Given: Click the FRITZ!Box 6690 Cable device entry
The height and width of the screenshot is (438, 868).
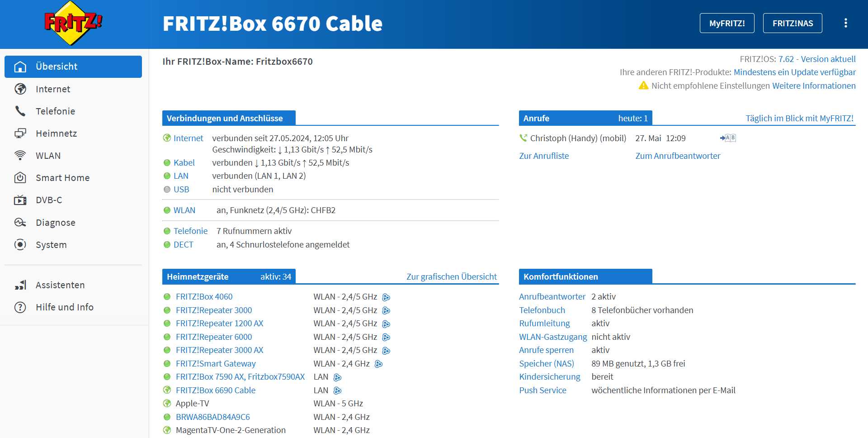Looking at the screenshot, I should pos(216,390).
